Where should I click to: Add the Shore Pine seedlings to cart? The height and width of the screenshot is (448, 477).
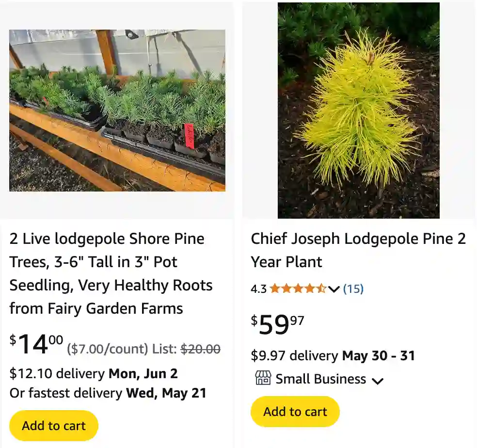pyautogui.click(x=53, y=425)
